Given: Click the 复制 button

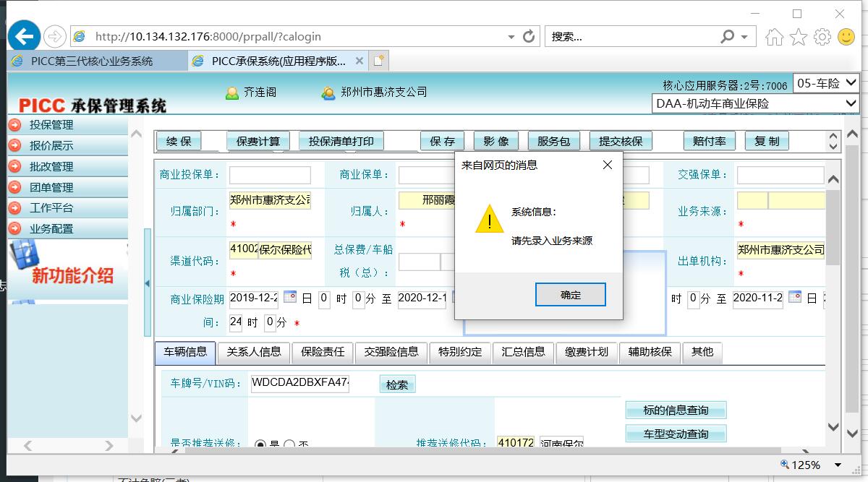Looking at the screenshot, I should 767,142.
